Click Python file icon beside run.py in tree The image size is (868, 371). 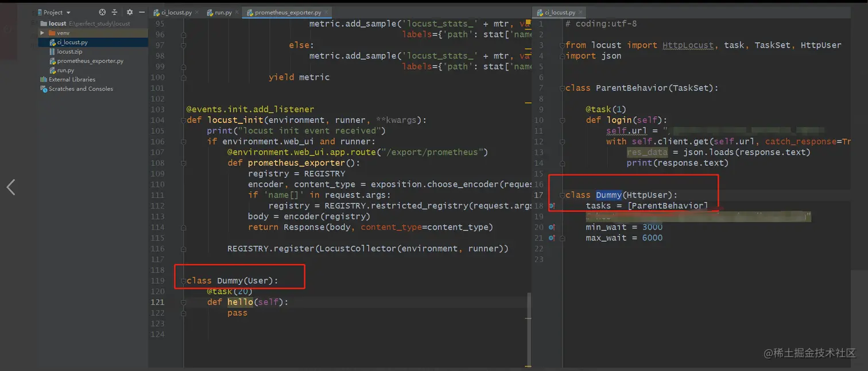pyautogui.click(x=52, y=70)
